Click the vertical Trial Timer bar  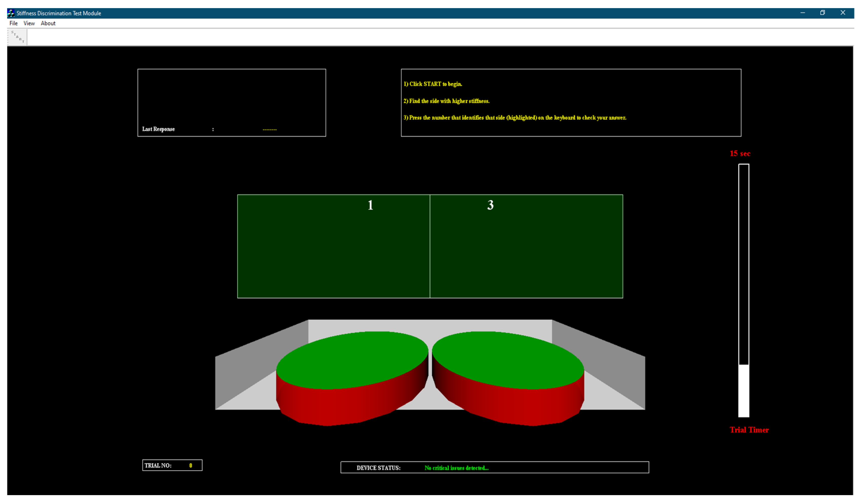tap(744, 290)
